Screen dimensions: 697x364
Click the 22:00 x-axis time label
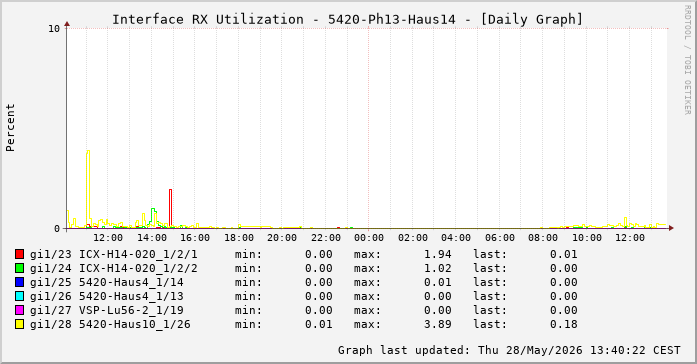tap(325, 238)
